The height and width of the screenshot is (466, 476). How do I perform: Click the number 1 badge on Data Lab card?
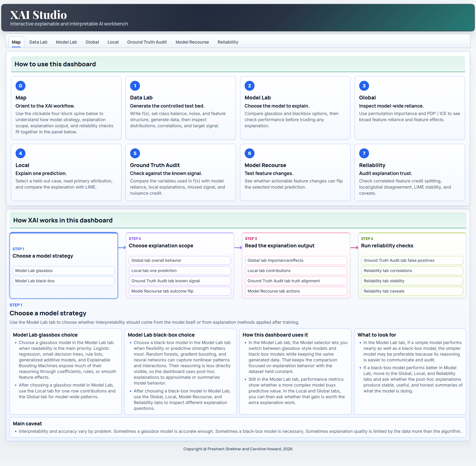(135, 86)
